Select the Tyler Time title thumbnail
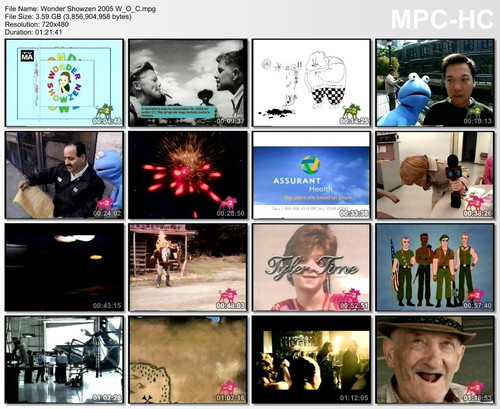This screenshot has height=409, width=500. pyautogui.click(x=311, y=267)
